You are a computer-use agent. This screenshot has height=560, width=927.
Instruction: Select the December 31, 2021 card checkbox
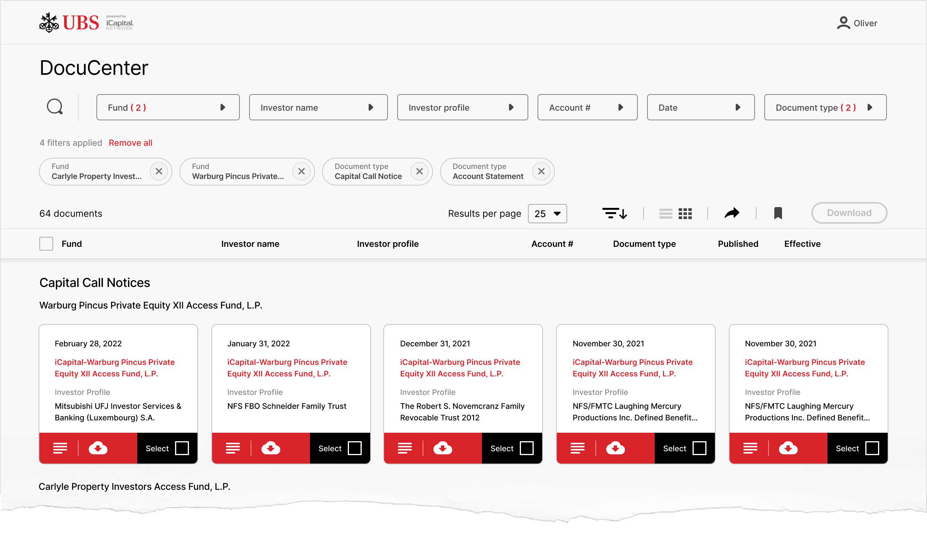527,448
